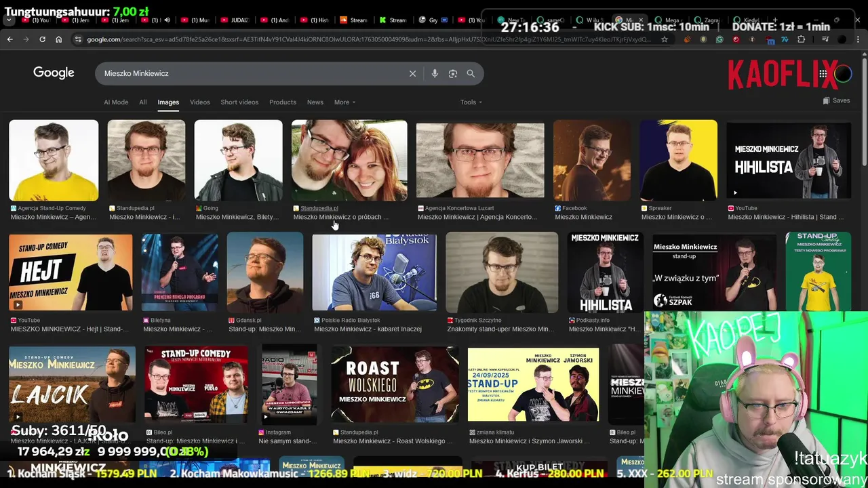Open 'W związku z tym' Szpak image

715,272
